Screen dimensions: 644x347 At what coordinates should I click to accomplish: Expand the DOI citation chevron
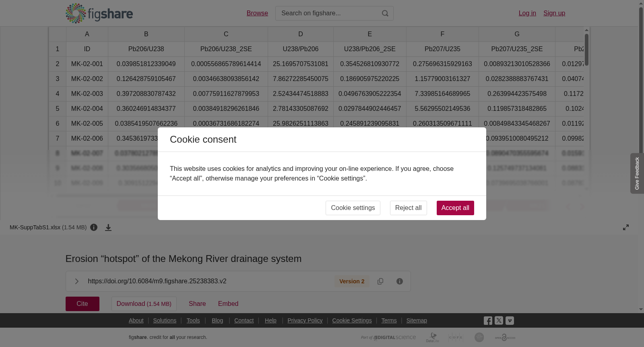click(76, 281)
